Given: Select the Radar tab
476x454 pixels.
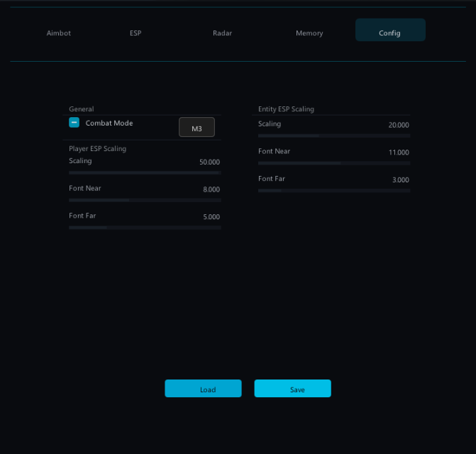Looking at the screenshot, I should click(222, 33).
